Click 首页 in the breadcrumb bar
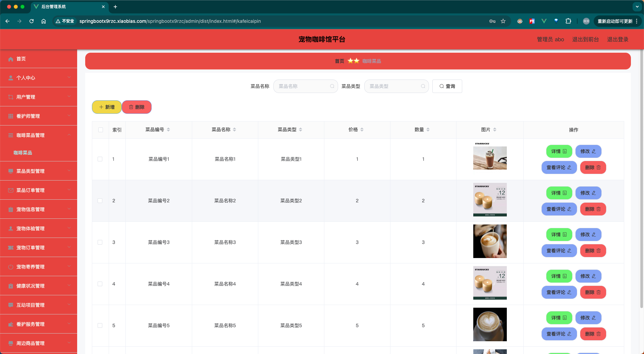The image size is (644, 354). [x=339, y=61]
